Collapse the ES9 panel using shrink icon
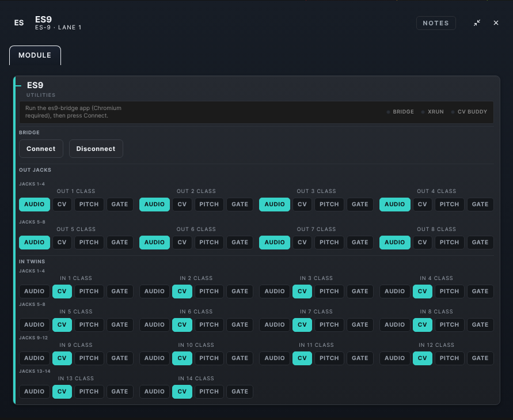 477,23
